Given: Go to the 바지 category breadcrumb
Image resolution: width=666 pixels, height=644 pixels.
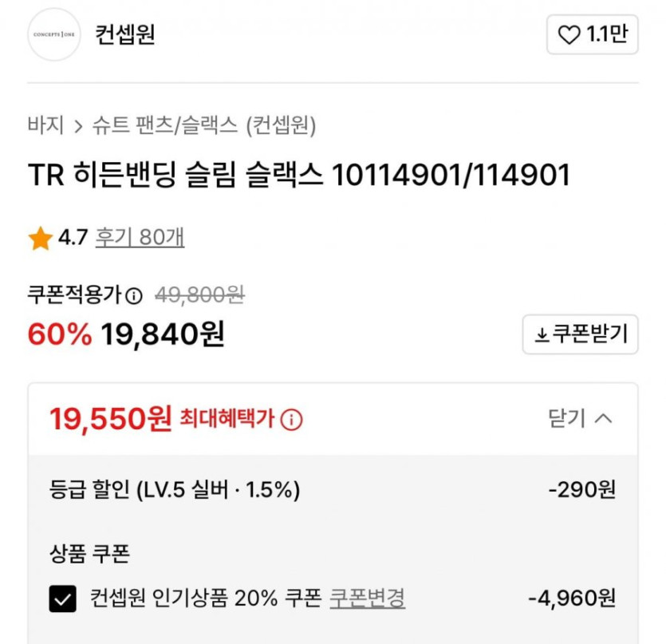Looking at the screenshot, I should [45, 125].
